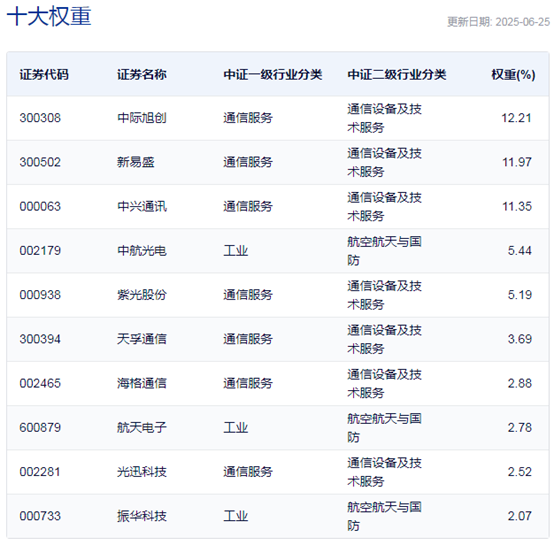Select stock name 中际旭创
Viewport: 554px width, 545px height.
(142, 118)
